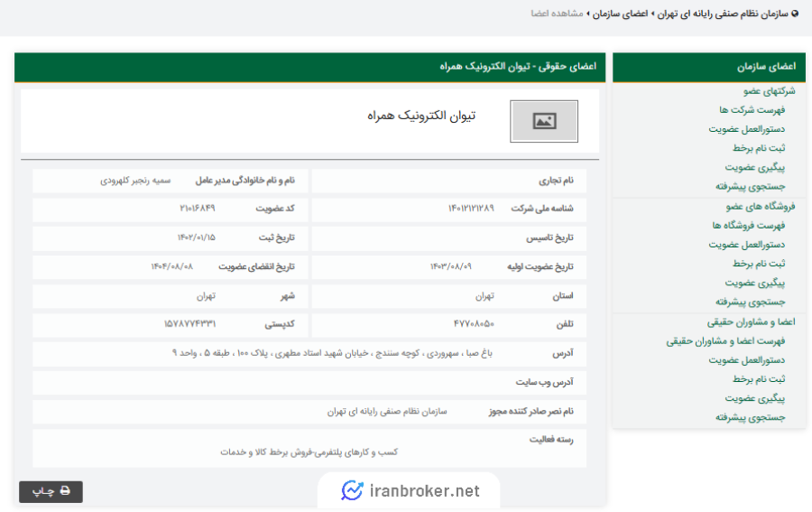The image size is (812, 512).
Task: Open دستورالعمل عضویت under شرکتهای عضو
Action: [747, 129]
